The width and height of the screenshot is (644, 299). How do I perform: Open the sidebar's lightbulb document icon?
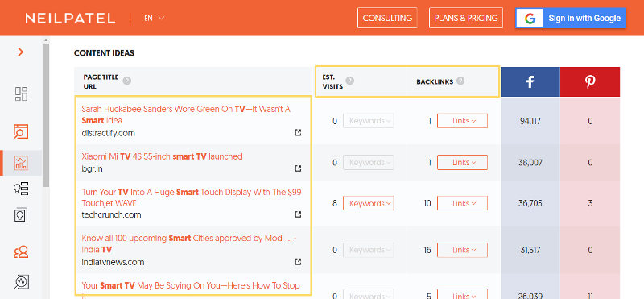click(21, 215)
